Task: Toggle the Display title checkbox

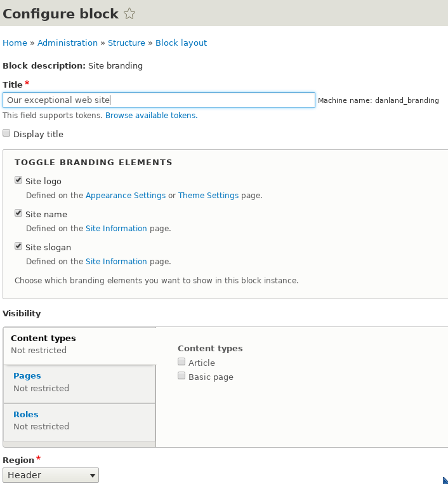Action: click(6, 133)
